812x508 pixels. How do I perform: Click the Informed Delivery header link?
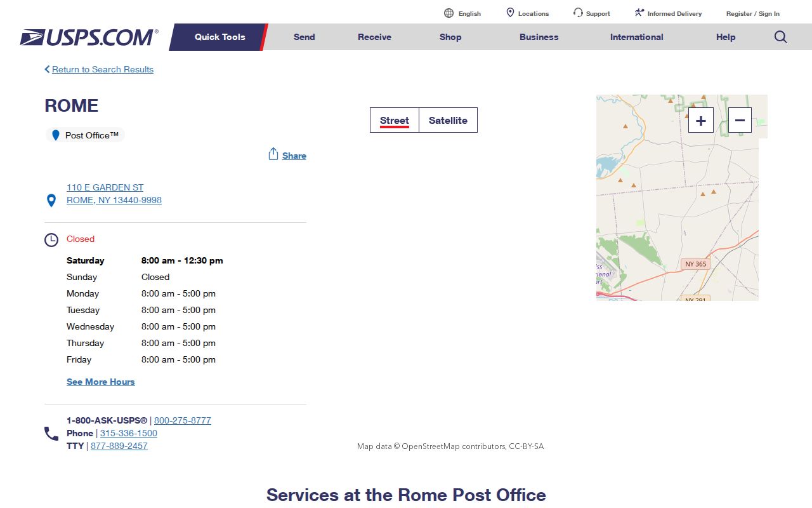coord(675,13)
